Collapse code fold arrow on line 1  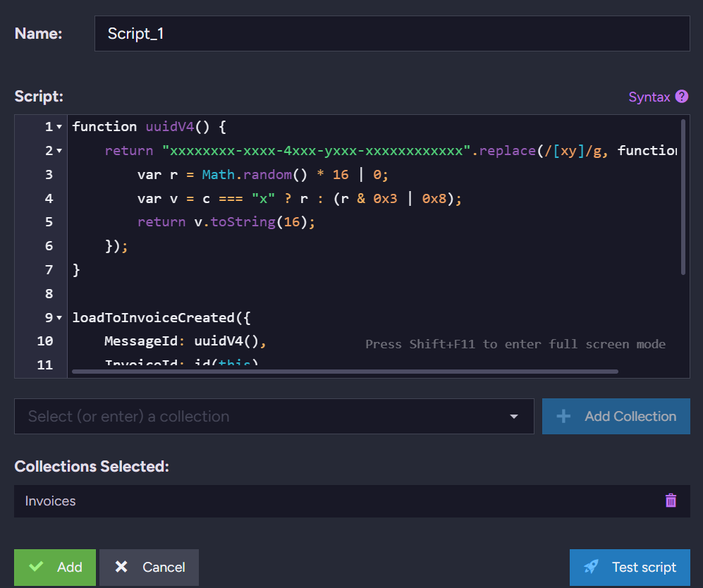point(59,127)
